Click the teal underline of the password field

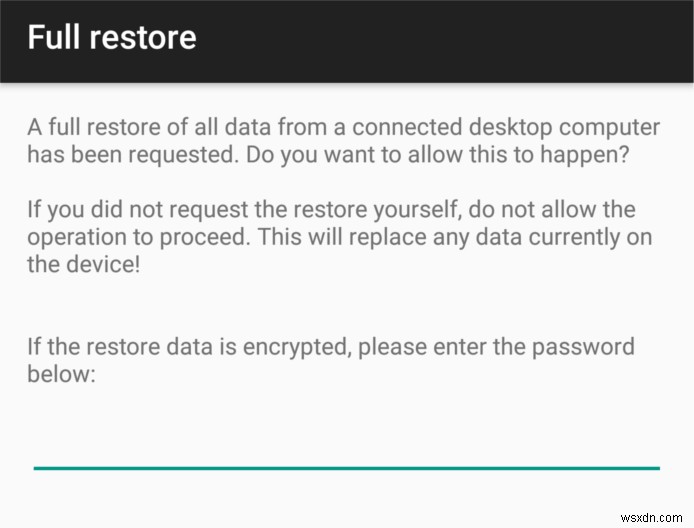click(346, 467)
